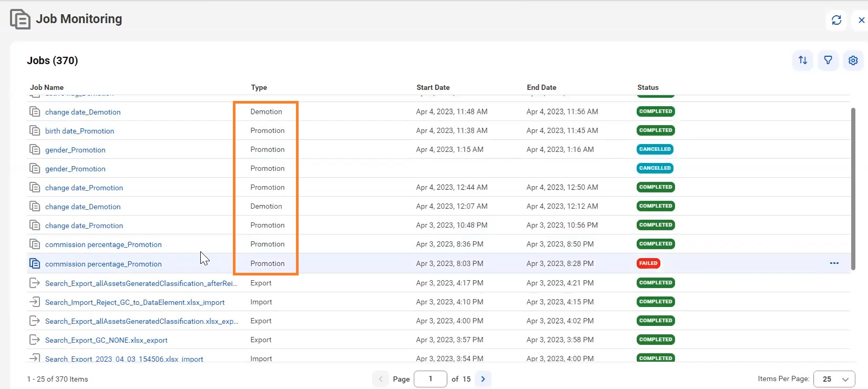This screenshot has height=389, width=868.
Task: Click the '1 - 25 of 370 Items' text
Action: point(57,379)
